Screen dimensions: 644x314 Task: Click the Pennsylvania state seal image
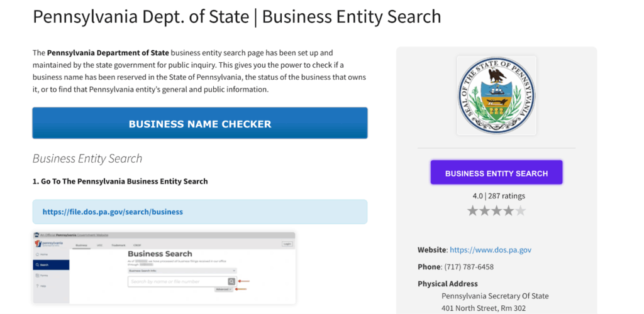[496, 95]
